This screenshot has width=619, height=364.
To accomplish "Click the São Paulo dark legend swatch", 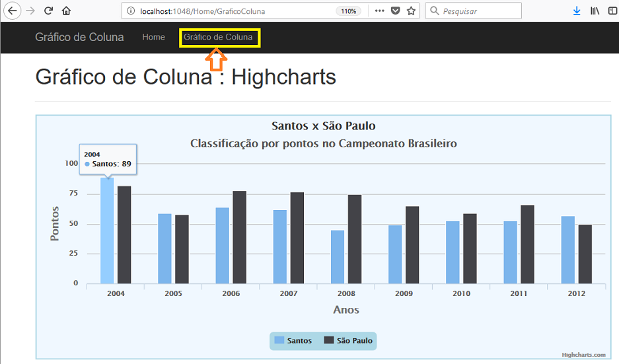I will [x=329, y=340].
